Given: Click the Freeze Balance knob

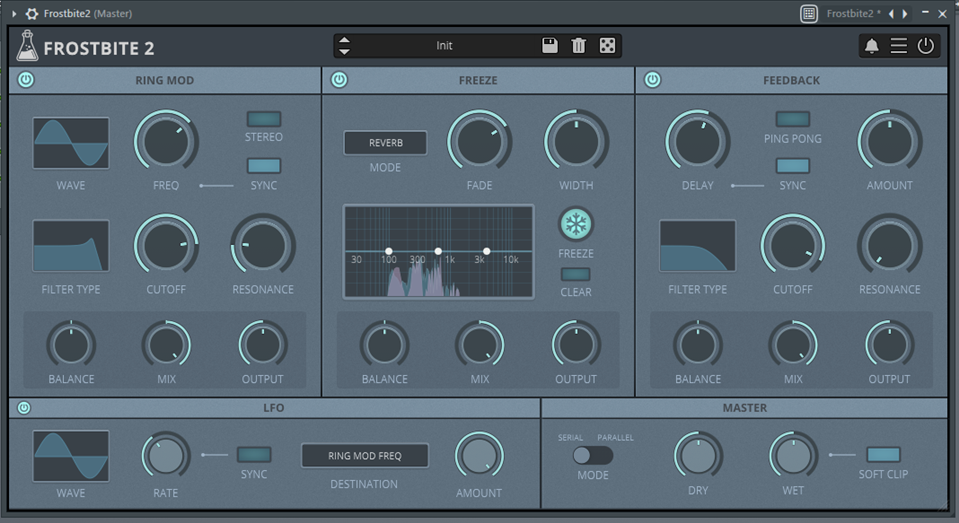Looking at the screenshot, I should (x=384, y=345).
